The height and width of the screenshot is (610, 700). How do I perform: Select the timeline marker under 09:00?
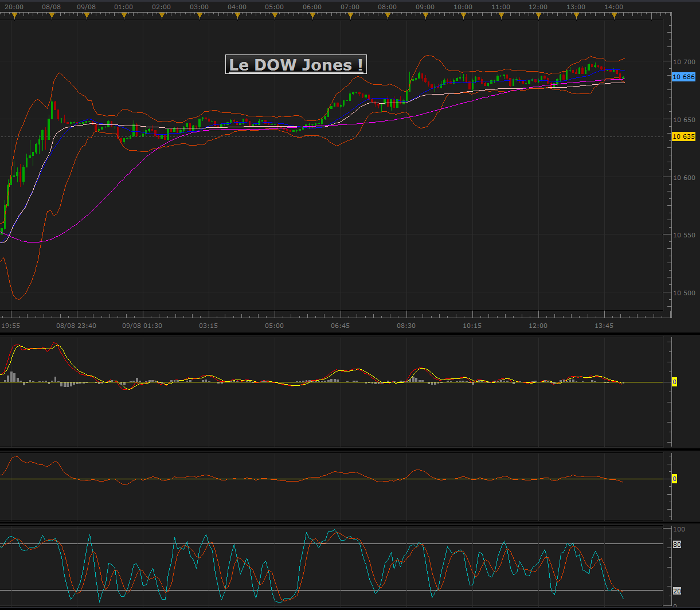425,15
